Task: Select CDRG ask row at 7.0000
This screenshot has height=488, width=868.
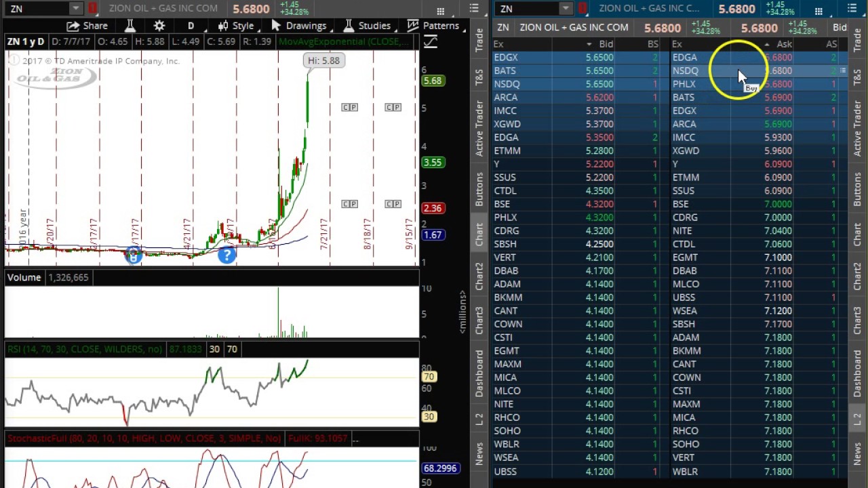Action: [x=758, y=218]
